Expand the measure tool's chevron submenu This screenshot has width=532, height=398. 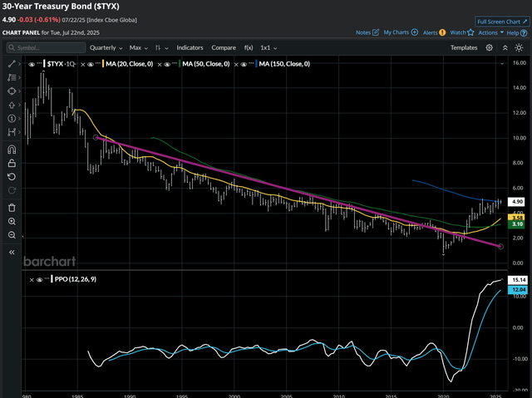click(20, 132)
